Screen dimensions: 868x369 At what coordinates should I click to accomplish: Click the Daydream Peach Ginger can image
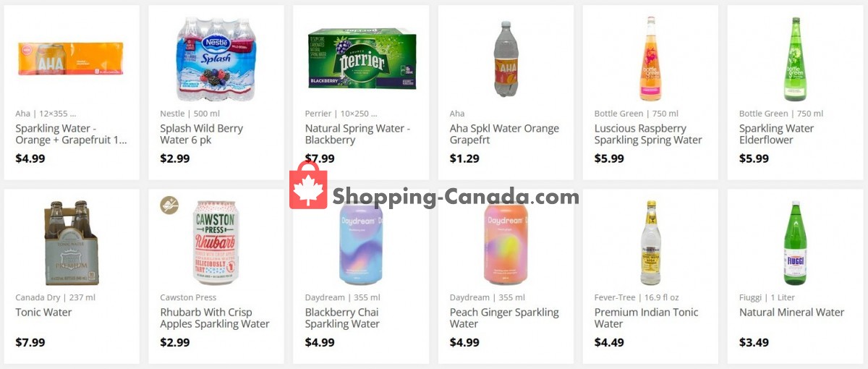click(506, 243)
